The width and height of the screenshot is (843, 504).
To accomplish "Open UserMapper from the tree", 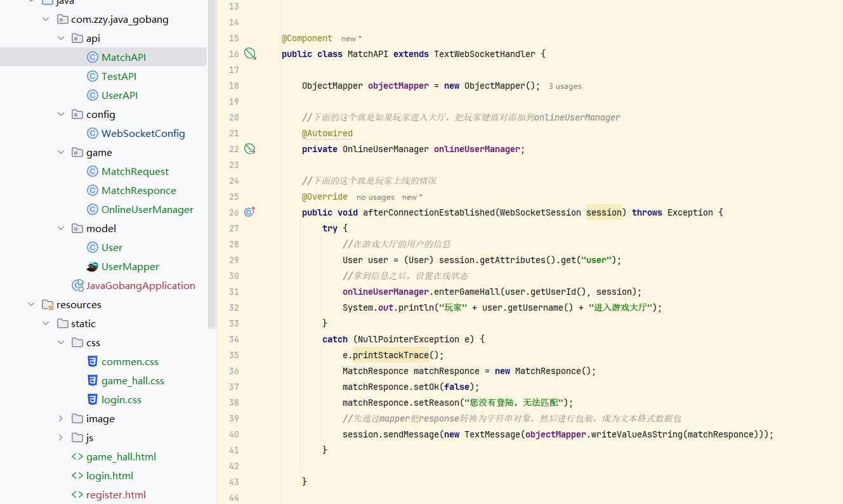I will point(130,266).
